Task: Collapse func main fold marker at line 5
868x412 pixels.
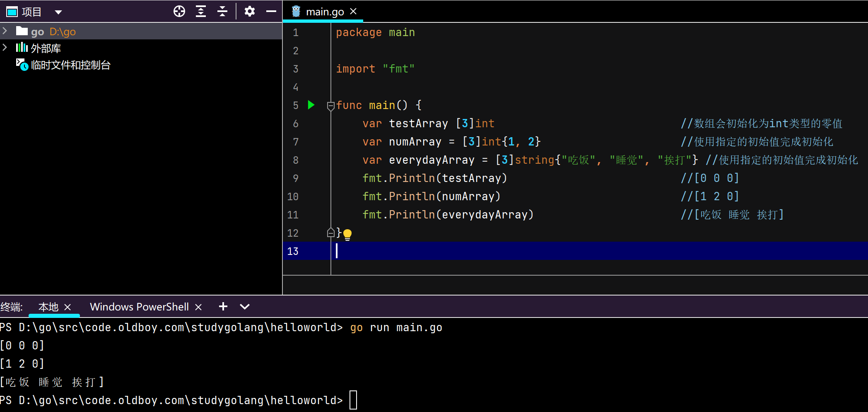Action: coord(330,106)
